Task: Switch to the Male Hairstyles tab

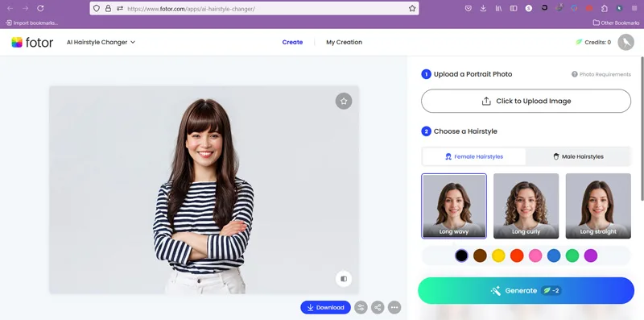Action: click(x=578, y=156)
